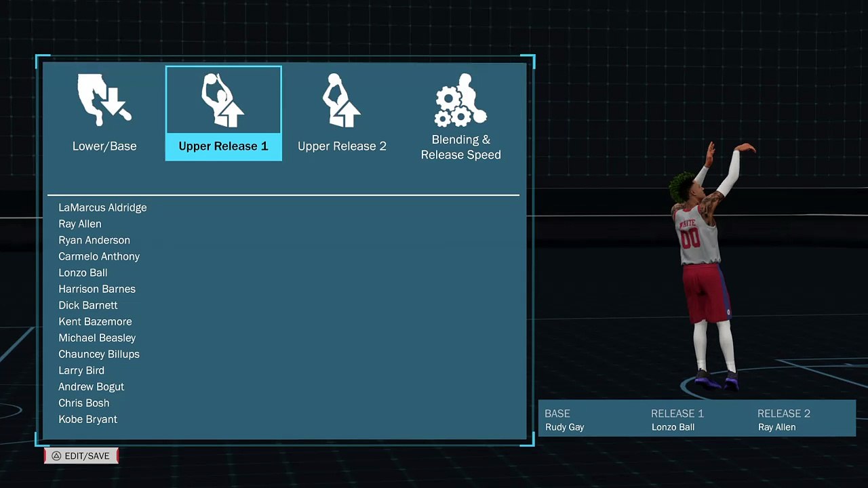Select the Lower/Base dribbling hand icon
Screen dimensions: 868x488
[x=104, y=100]
